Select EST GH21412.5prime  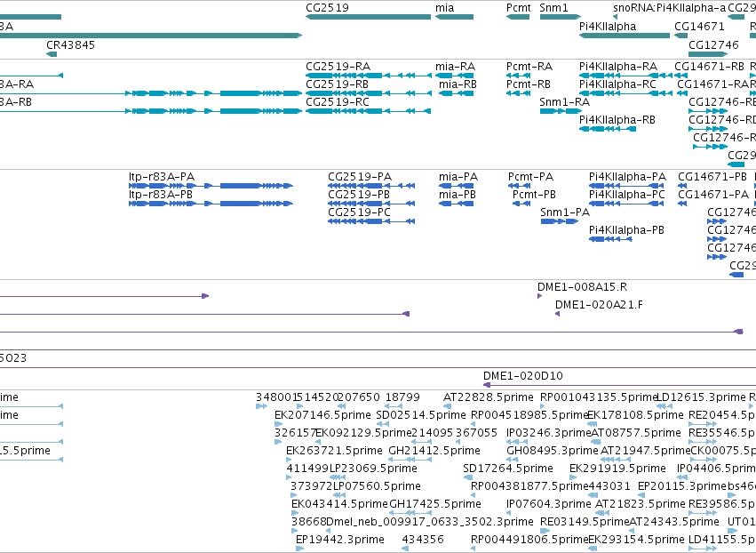pos(434,451)
